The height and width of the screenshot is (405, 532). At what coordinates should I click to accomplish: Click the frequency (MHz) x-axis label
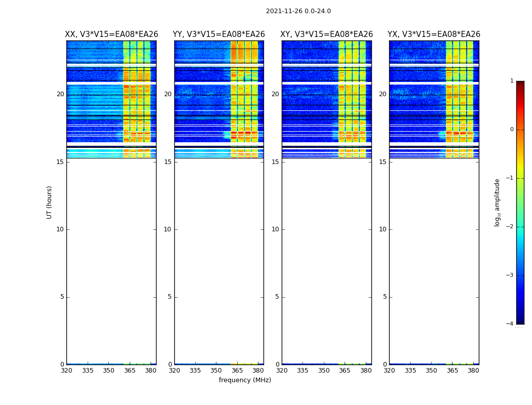pos(245,380)
